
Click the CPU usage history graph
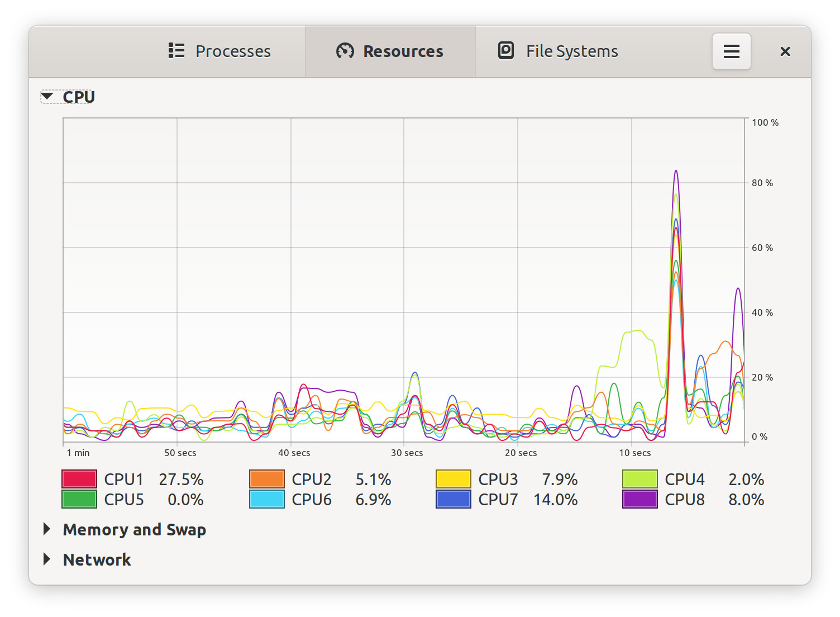(x=403, y=279)
